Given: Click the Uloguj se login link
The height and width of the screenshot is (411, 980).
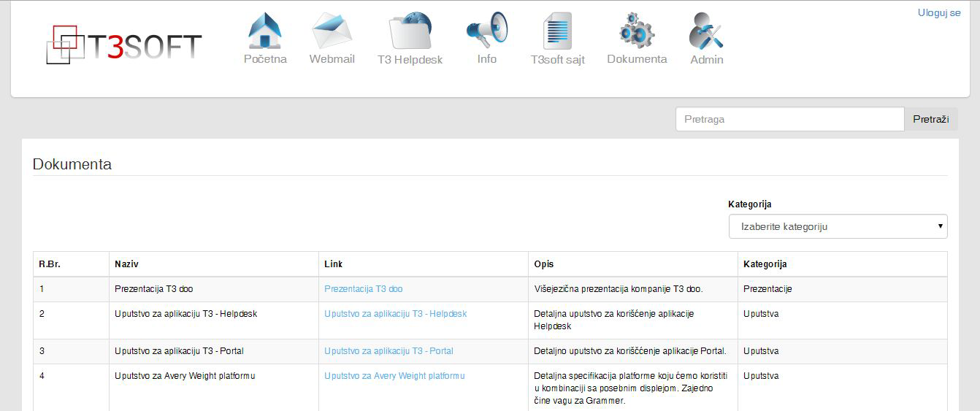Looking at the screenshot, I should coord(939,13).
